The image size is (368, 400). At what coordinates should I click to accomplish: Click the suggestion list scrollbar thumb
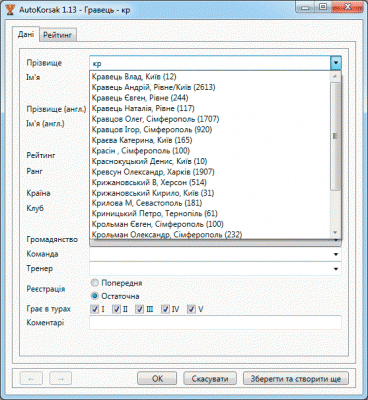coord(335,136)
